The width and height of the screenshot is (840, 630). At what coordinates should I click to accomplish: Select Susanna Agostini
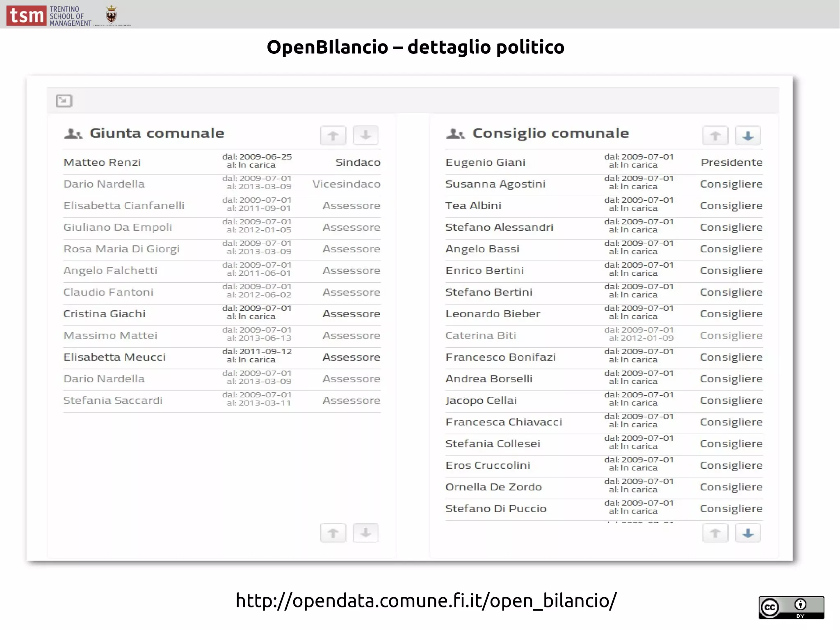[495, 184]
